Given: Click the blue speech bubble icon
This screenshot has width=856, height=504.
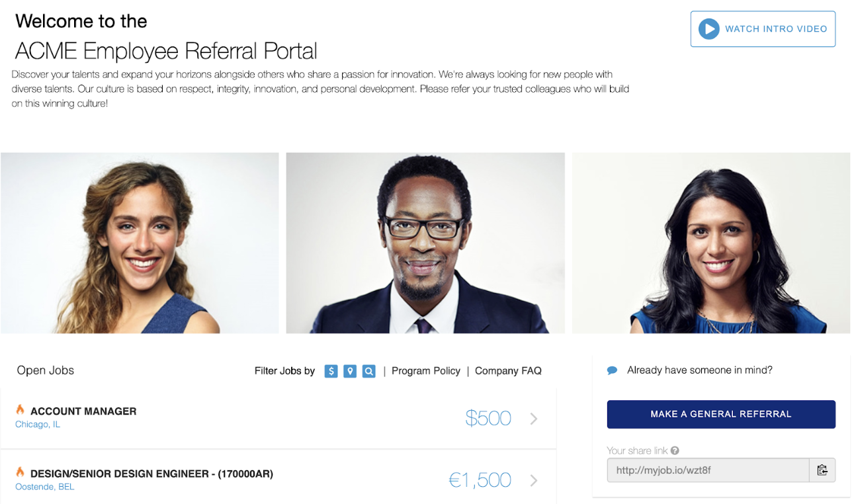Looking at the screenshot, I should click(612, 370).
